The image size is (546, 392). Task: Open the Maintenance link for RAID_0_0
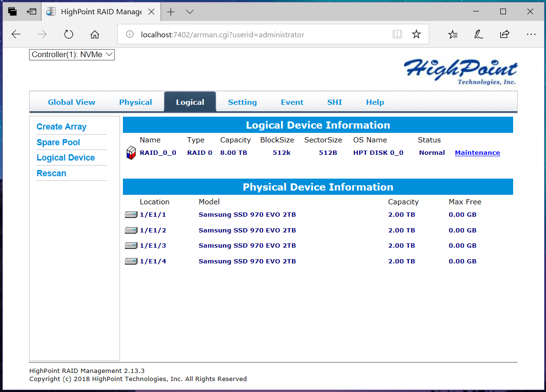[477, 153]
